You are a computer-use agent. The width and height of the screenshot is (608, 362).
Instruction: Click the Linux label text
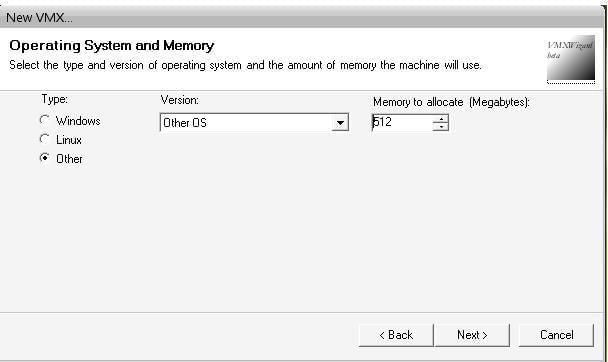69,140
